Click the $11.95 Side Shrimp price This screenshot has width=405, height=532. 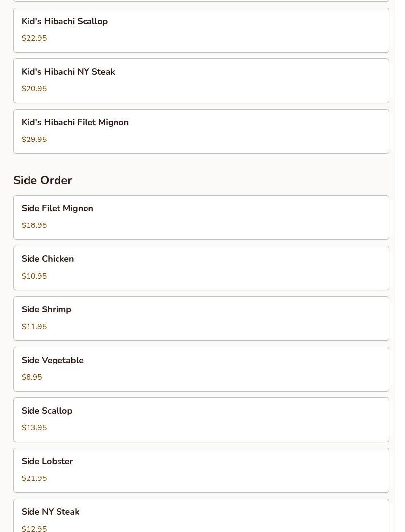pyautogui.click(x=34, y=327)
